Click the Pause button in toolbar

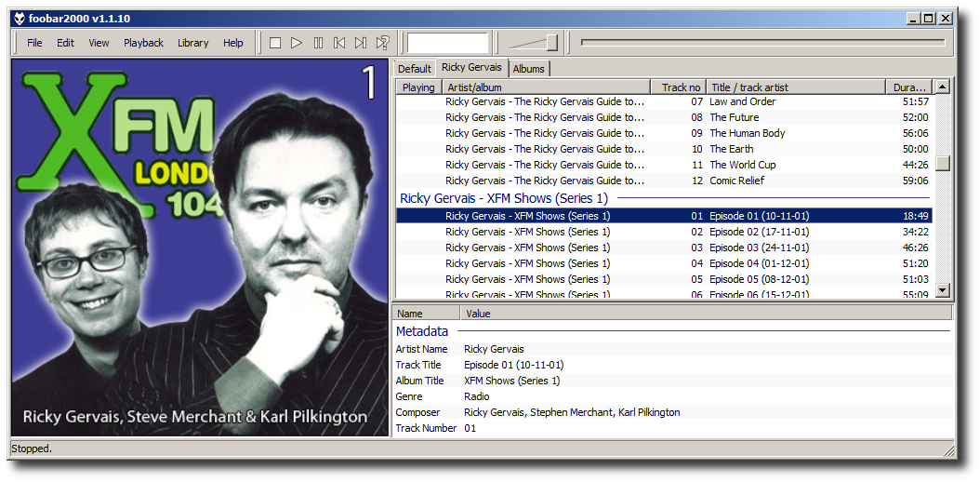[x=318, y=43]
